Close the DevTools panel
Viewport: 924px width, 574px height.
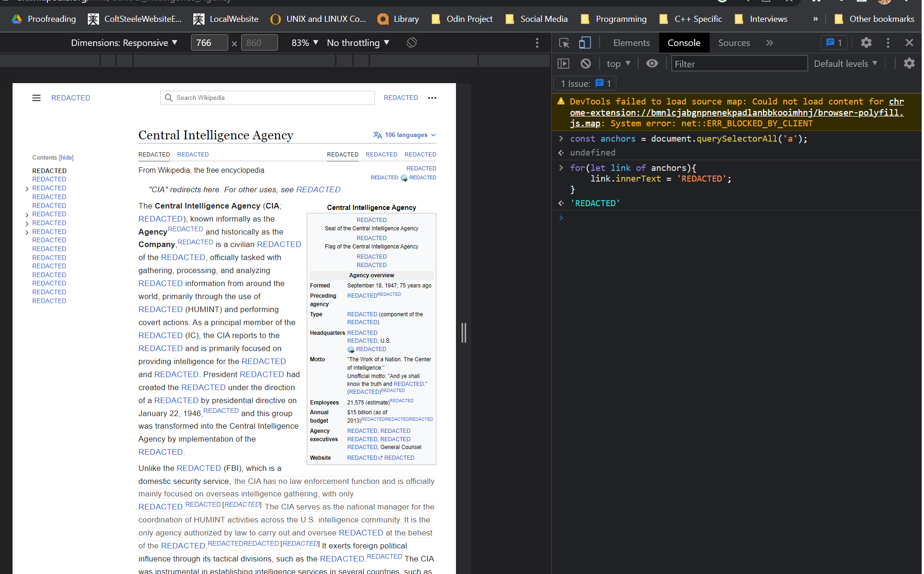[x=909, y=43]
